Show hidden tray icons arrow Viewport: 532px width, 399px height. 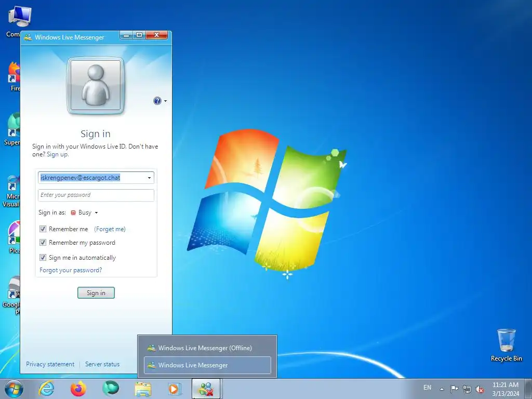coord(442,389)
